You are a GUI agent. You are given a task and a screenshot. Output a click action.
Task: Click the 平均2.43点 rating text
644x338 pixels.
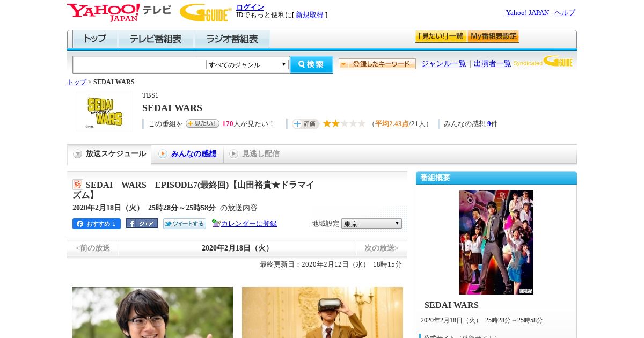(392, 124)
